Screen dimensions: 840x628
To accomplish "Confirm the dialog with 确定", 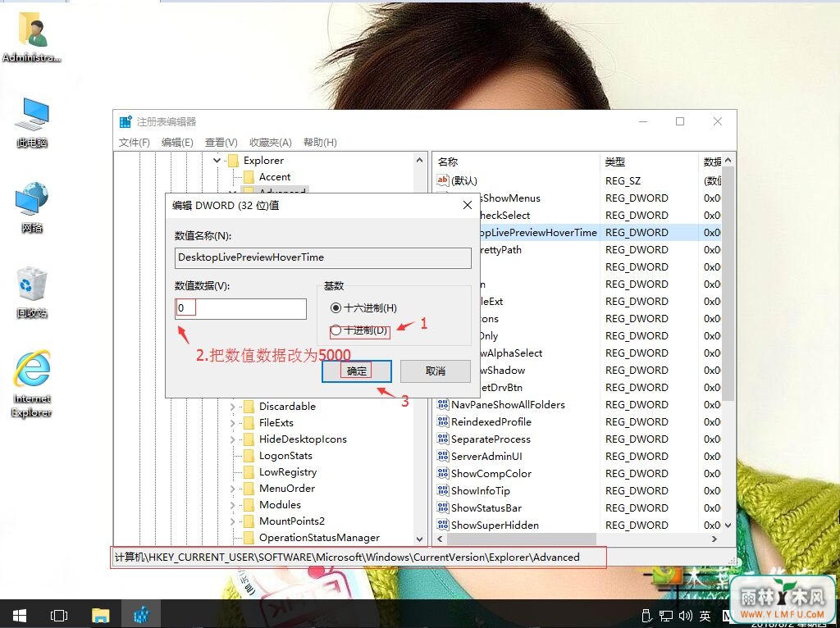I will click(x=357, y=371).
